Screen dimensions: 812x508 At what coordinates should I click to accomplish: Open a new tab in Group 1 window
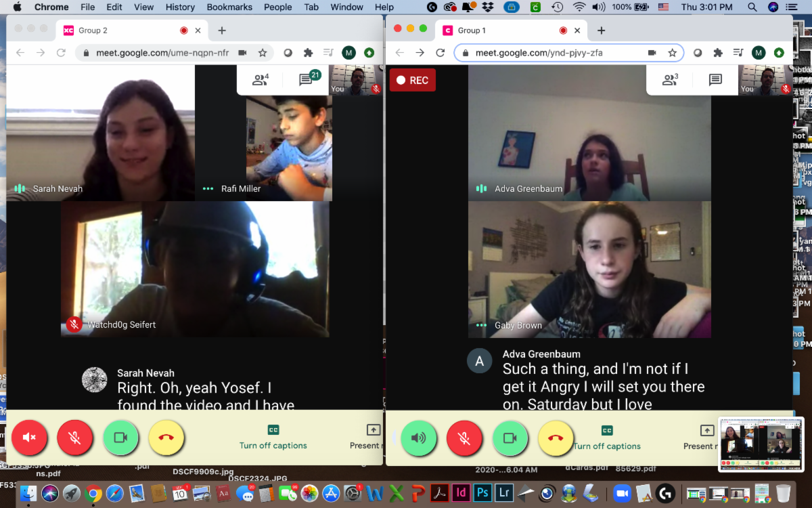601,30
